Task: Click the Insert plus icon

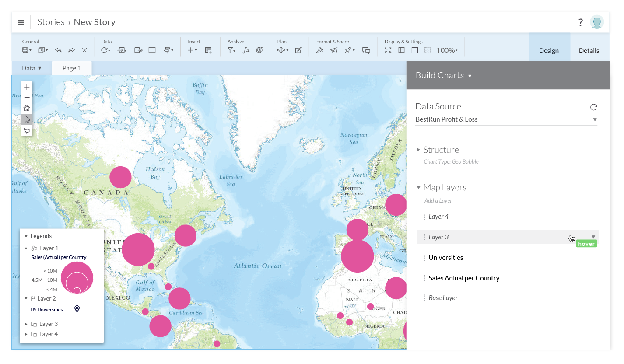Action: (x=191, y=50)
